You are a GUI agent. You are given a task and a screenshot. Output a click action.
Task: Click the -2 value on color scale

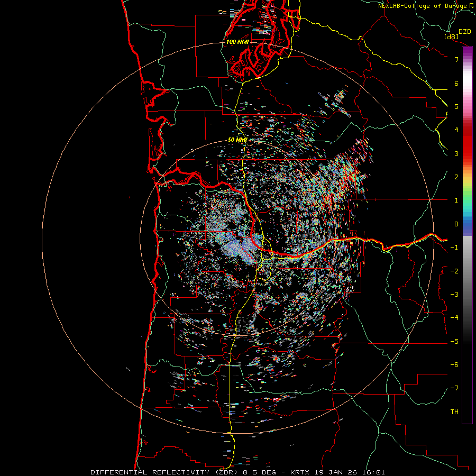click(x=454, y=271)
